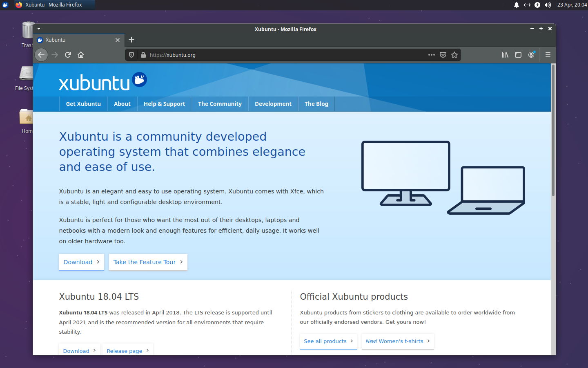Click the Home button in the toolbar
The image size is (588, 368).
pos(81,55)
